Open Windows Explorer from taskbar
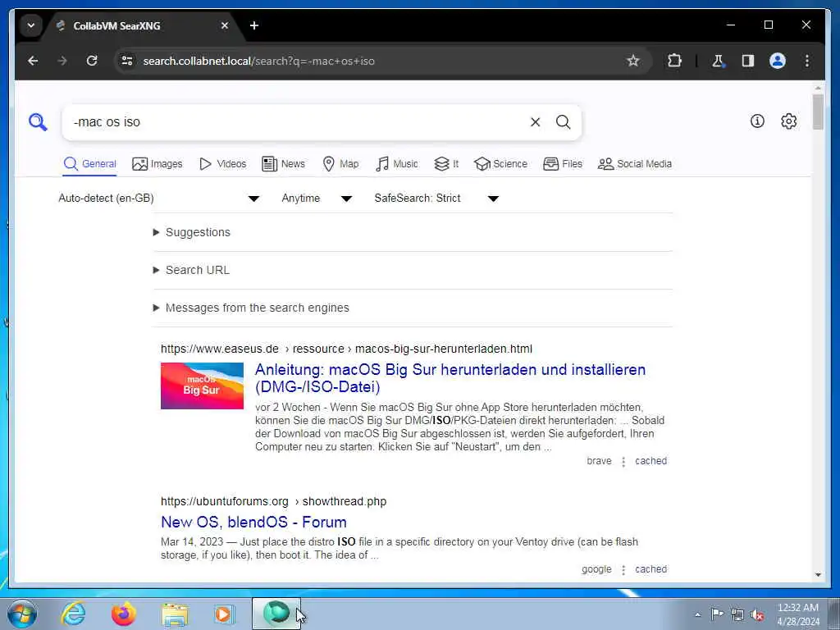This screenshot has height=630, width=840. (x=176, y=614)
